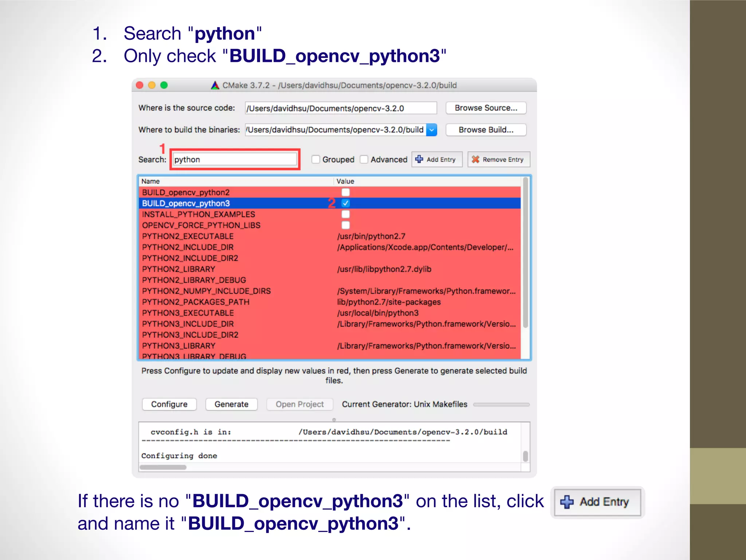
Task: Click the CMake logo in title bar
Action: click(x=215, y=85)
